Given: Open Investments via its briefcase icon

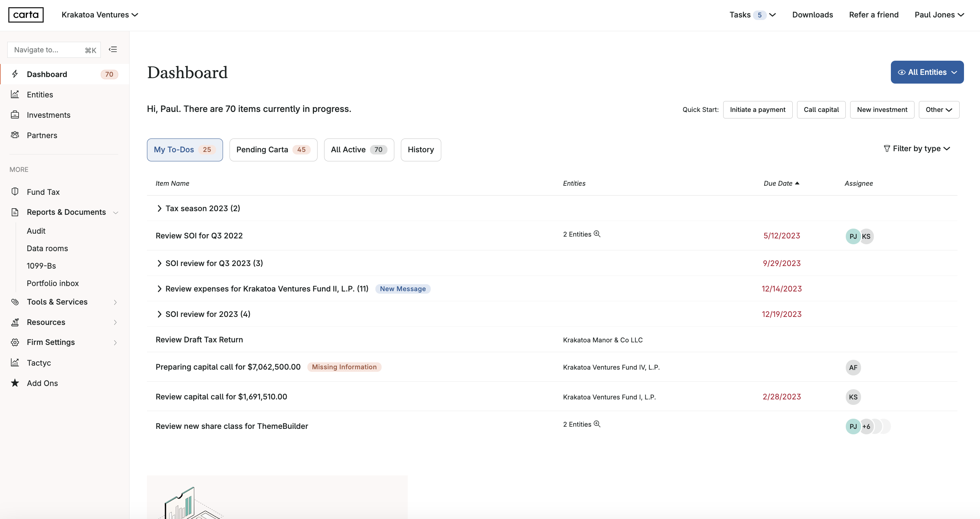Looking at the screenshot, I should coord(15,115).
